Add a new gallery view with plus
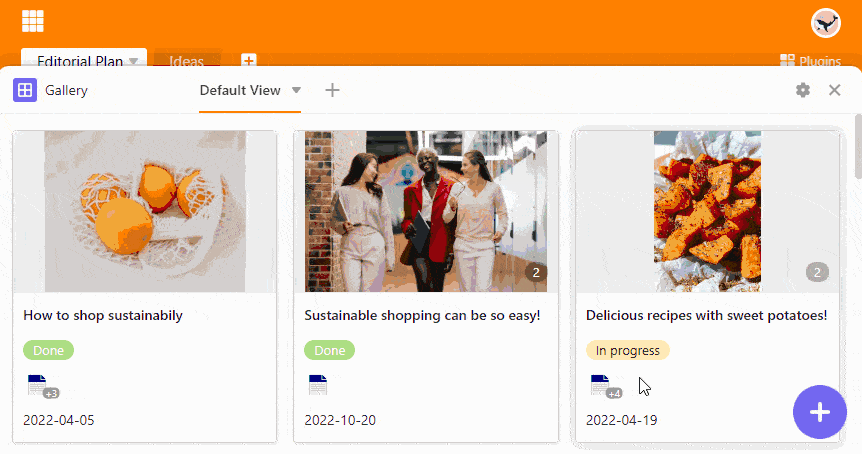 (x=333, y=90)
